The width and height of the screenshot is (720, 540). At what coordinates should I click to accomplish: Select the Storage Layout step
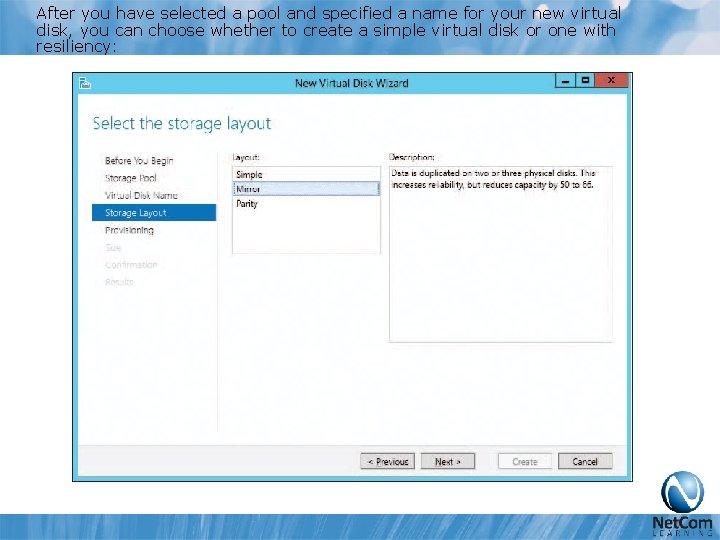click(154, 213)
